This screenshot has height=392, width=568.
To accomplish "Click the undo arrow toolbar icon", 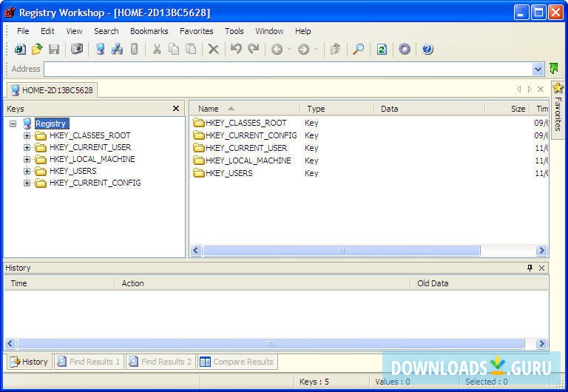I will [x=236, y=49].
